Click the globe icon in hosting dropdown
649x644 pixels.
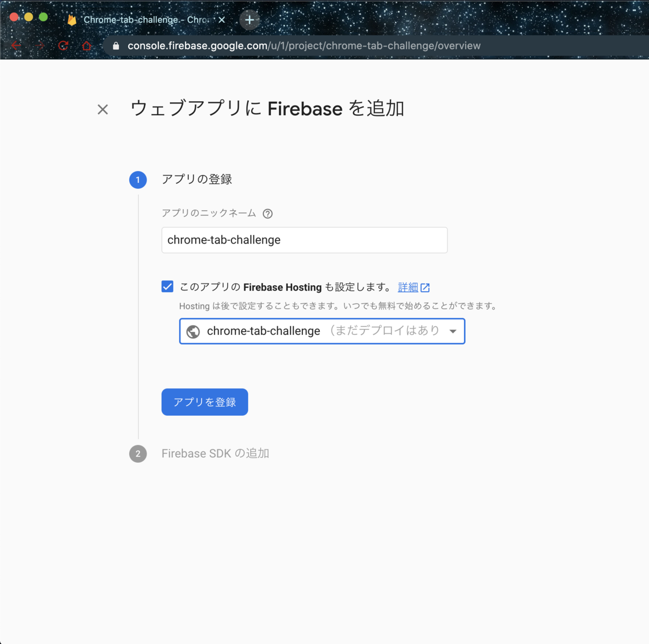pyautogui.click(x=193, y=331)
